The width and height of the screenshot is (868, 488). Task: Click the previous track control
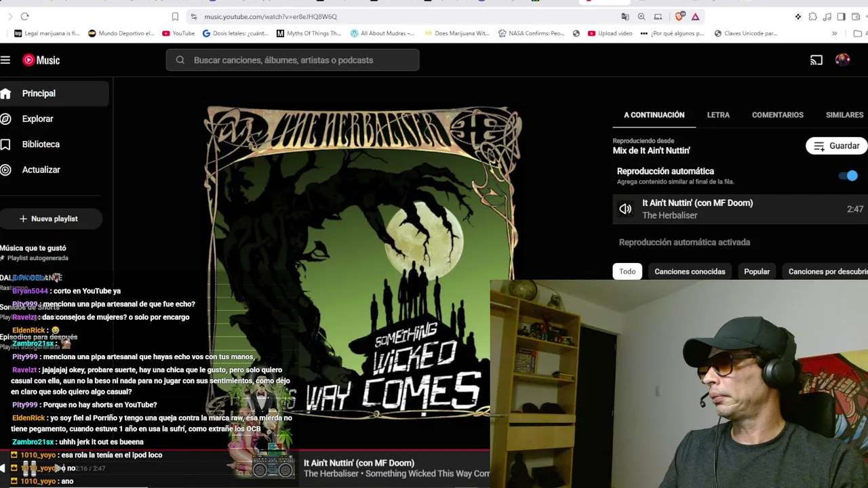click(3, 468)
